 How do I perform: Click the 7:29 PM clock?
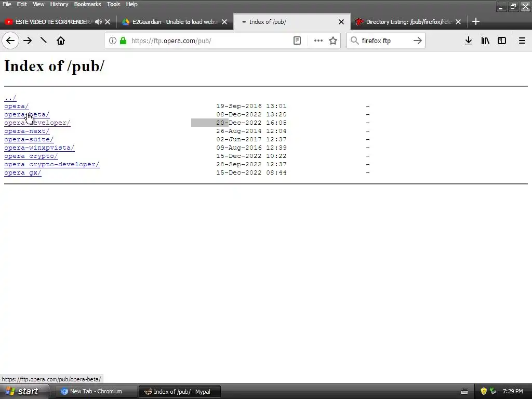(513, 391)
